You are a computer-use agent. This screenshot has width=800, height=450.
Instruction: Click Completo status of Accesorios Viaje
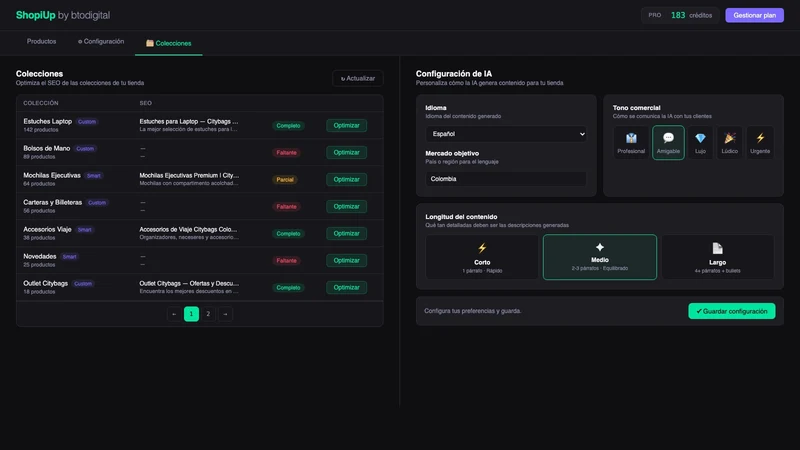[x=288, y=234]
